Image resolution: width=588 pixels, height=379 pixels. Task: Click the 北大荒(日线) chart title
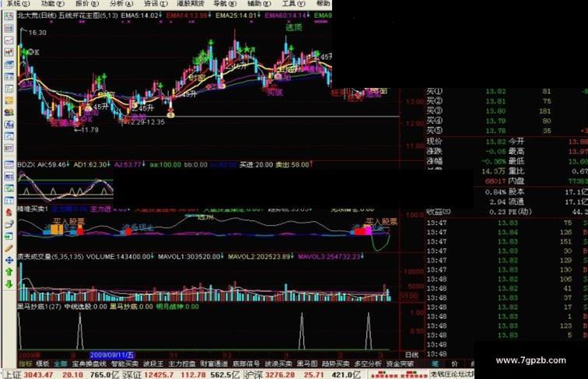(37, 16)
